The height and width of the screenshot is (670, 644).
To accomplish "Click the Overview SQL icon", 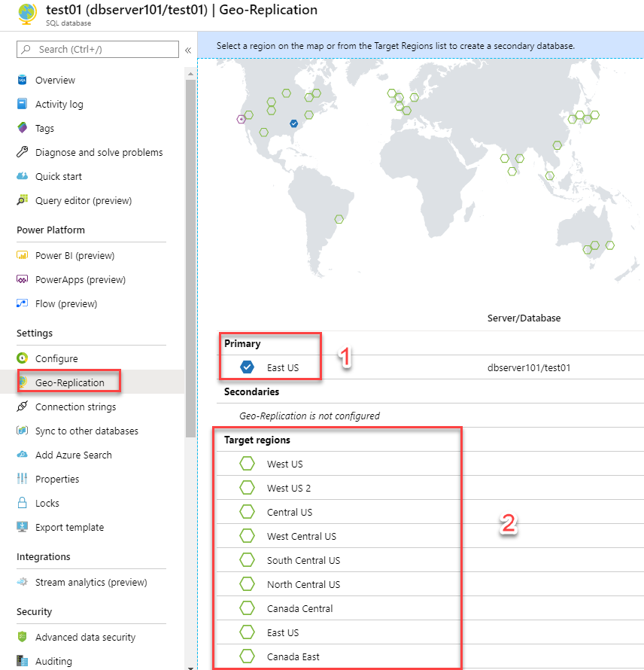I will (x=23, y=80).
